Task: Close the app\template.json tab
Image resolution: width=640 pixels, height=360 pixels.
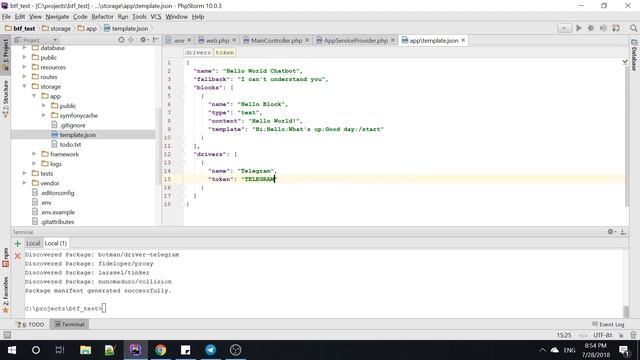Action: 463,40
